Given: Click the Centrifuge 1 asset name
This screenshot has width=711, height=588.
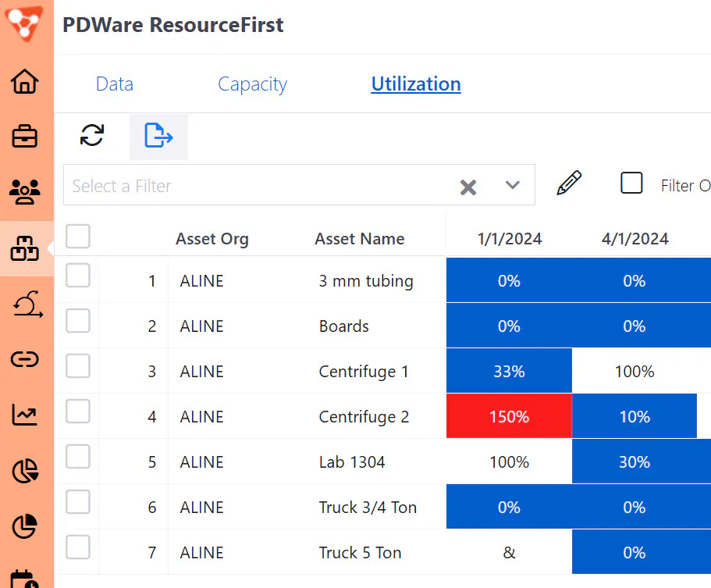Looking at the screenshot, I should coord(364,372).
